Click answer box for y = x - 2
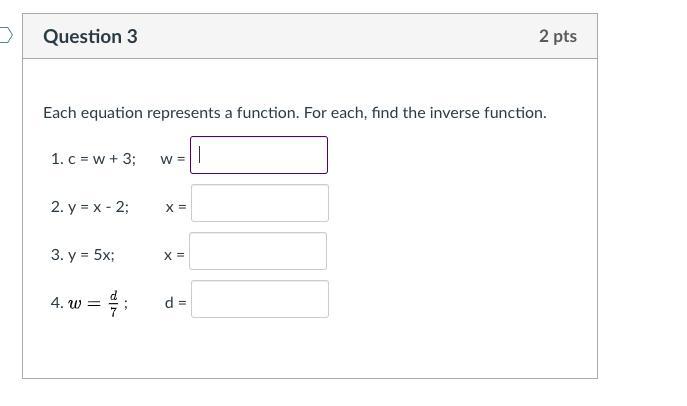The width and height of the screenshot is (687, 406). [x=259, y=203]
